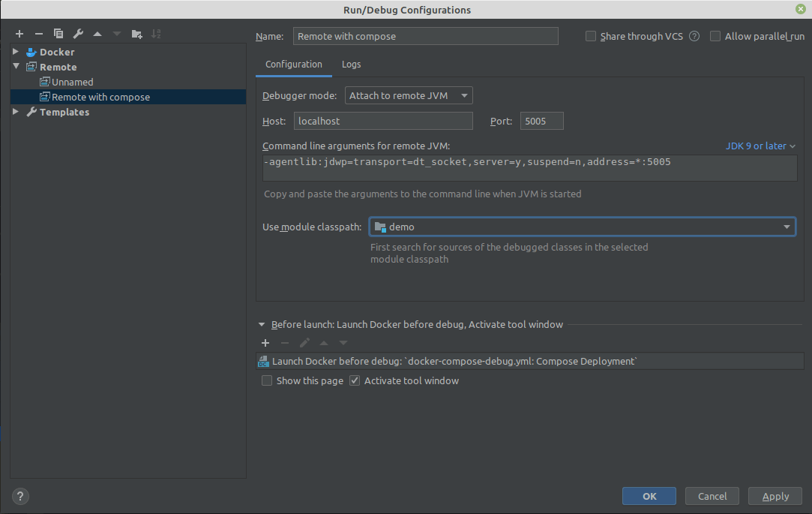Open help via question mark icon

(19, 496)
